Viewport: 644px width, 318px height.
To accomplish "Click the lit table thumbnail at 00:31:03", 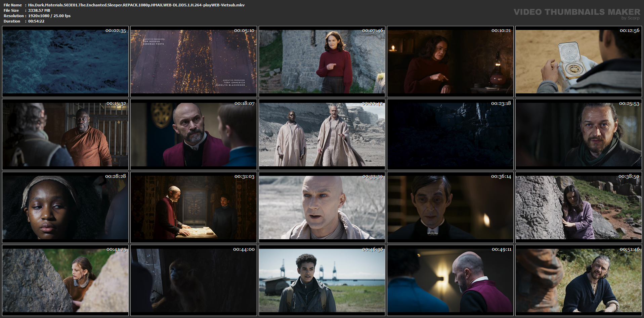I will [194, 207].
